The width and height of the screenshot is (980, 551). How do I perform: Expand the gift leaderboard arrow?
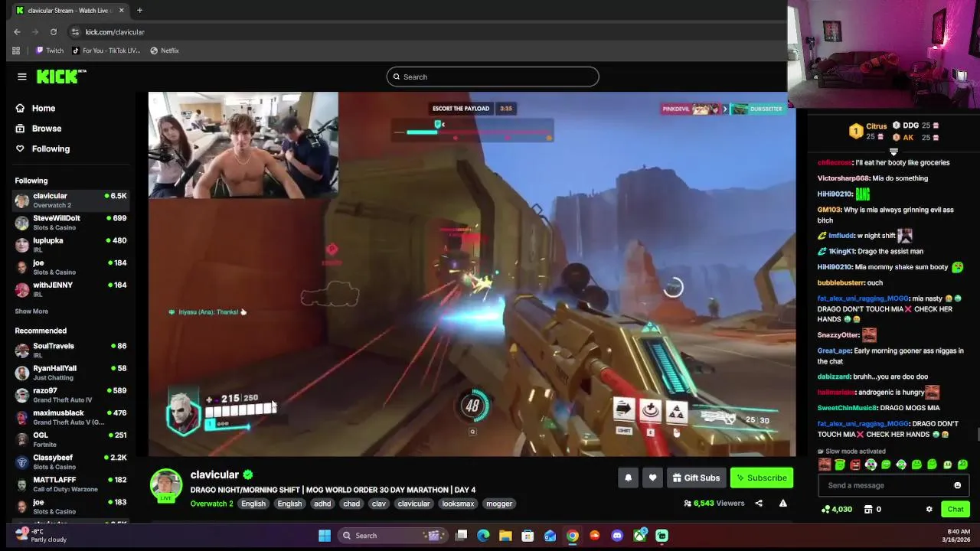[893, 152]
